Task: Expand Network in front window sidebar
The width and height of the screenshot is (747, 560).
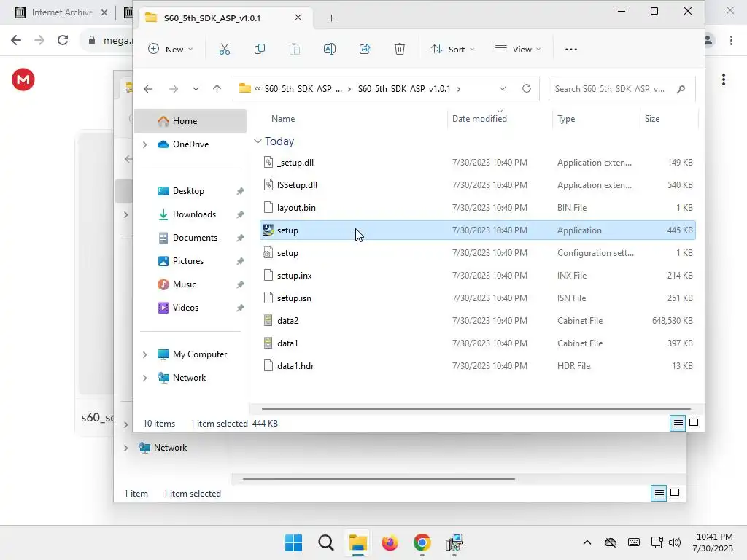Action: (x=145, y=378)
